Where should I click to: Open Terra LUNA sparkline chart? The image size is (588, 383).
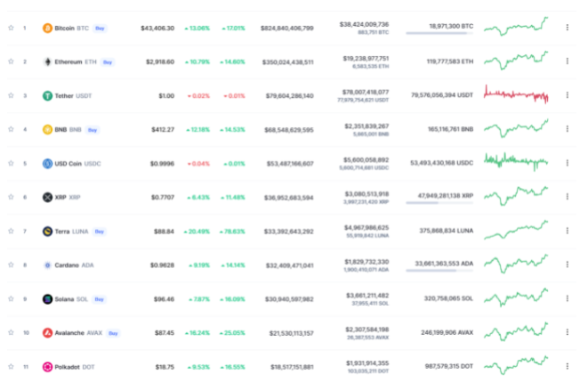516,230
